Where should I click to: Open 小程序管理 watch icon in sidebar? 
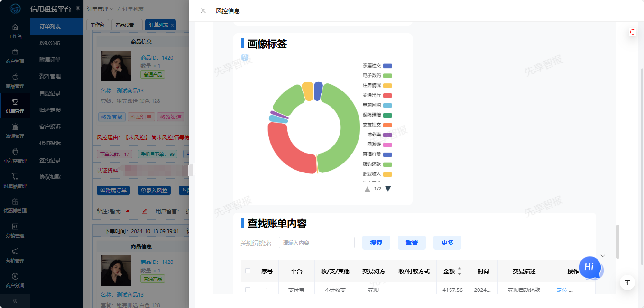[15, 151]
